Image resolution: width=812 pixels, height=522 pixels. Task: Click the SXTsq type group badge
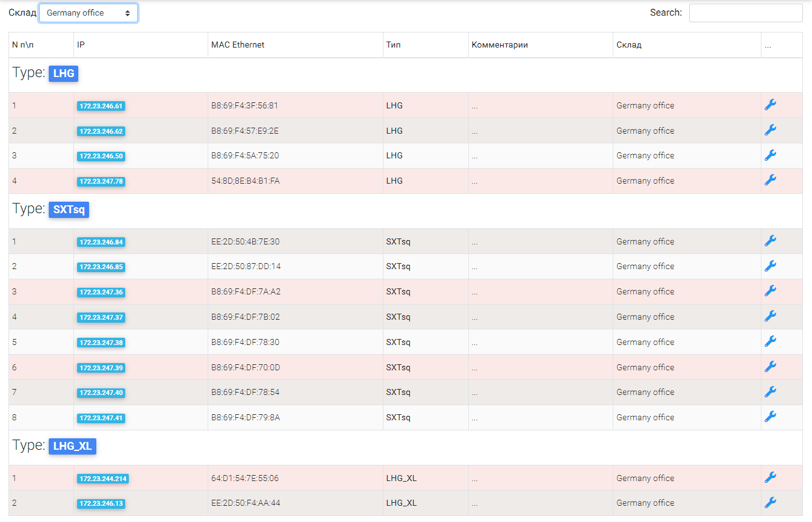click(69, 210)
